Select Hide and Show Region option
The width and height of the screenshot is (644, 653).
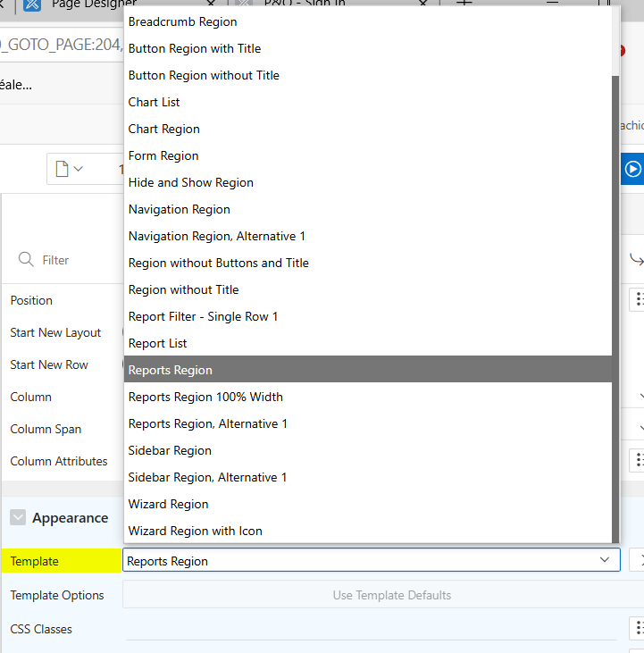191,182
